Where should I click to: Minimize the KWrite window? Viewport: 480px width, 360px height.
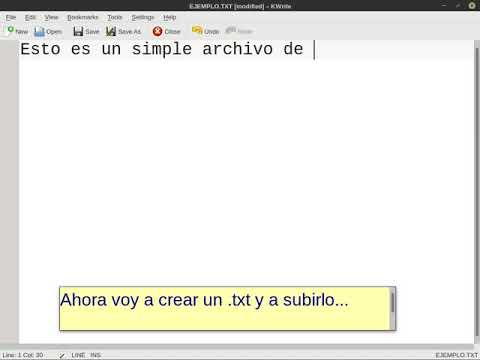[x=444, y=5]
